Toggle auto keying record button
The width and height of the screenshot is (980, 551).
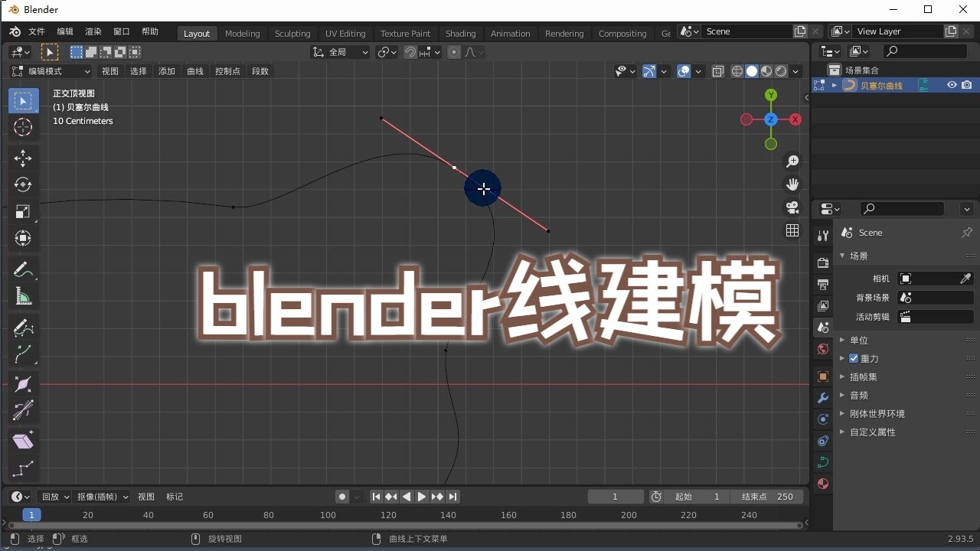pyautogui.click(x=342, y=497)
